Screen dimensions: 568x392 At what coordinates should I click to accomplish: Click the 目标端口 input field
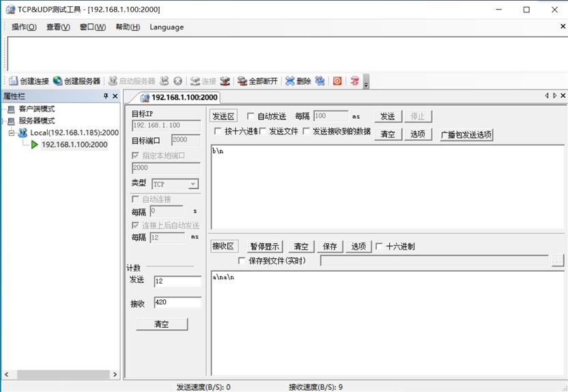click(x=186, y=140)
